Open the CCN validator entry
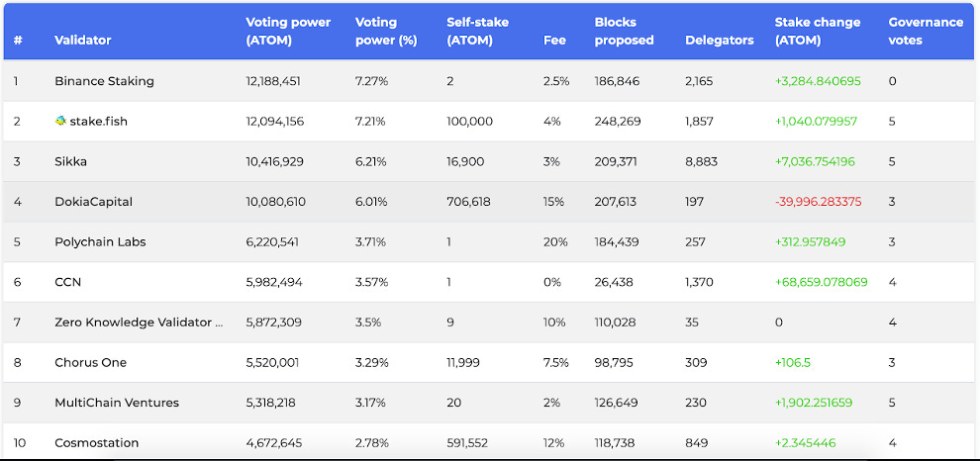Image resolution: width=980 pixels, height=461 pixels. point(67,282)
